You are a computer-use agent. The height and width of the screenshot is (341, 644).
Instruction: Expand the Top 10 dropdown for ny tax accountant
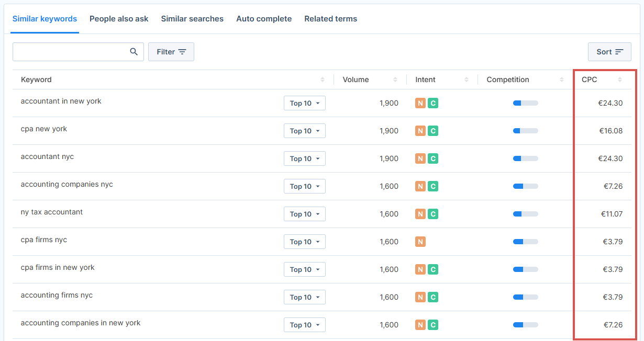click(x=305, y=214)
